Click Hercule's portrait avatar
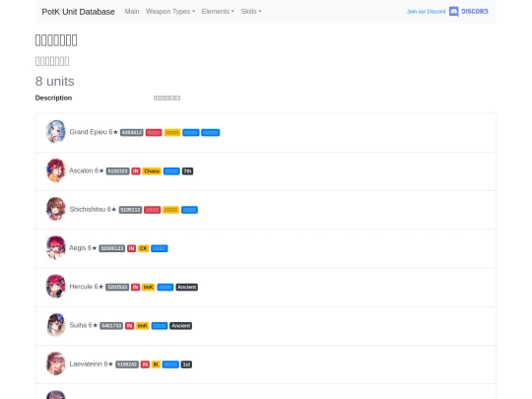This screenshot has width=532, height=399. (55, 287)
